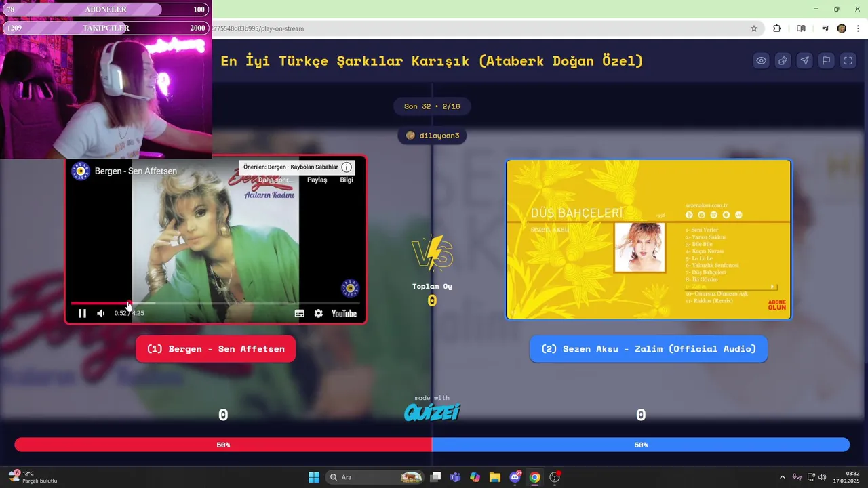This screenshot has height=488, width=868.
Task: Switch to Chrome on the taskbar
Action: pyautogui.click(x=534, y=477)
